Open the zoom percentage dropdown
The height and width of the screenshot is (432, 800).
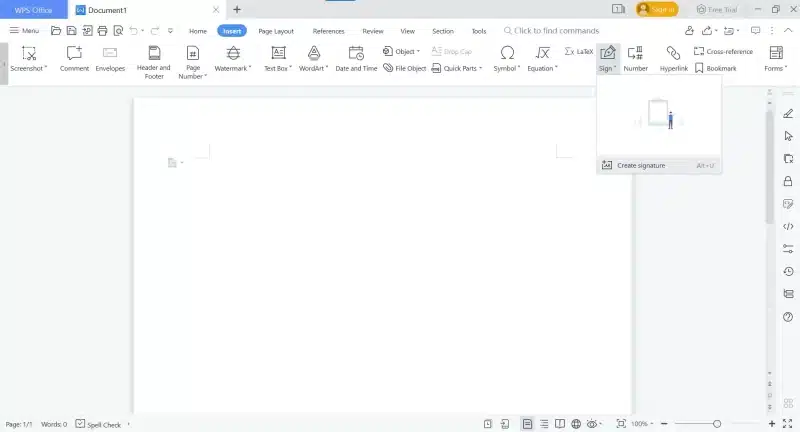[x=642, y=424]
